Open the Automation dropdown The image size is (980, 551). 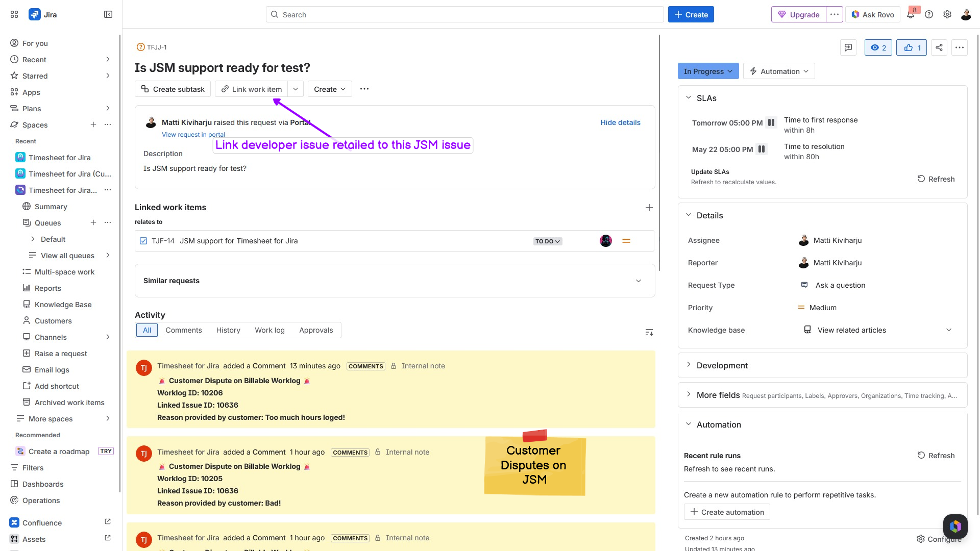pos(779,71)
